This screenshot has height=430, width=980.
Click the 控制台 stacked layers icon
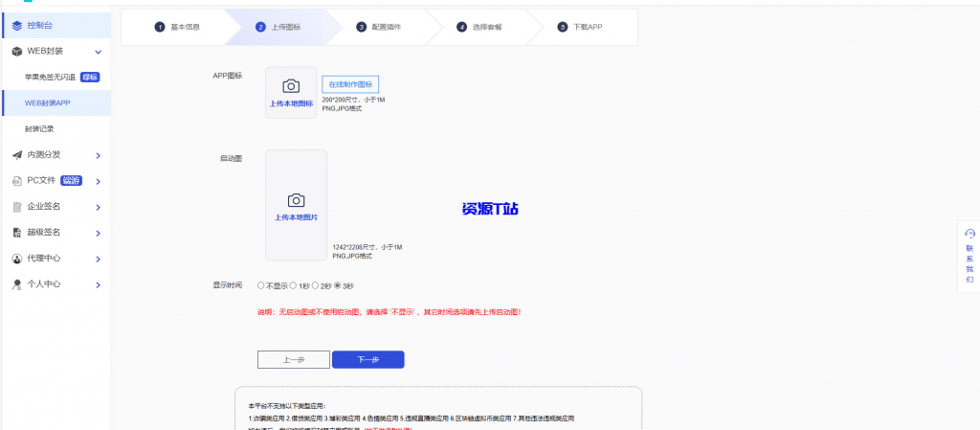click(x=17, y=26)
